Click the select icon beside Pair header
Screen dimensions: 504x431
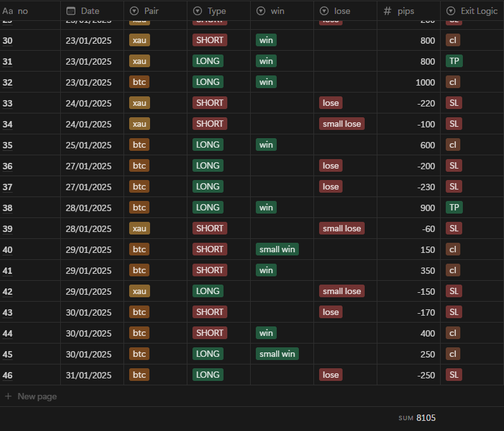[x=134, y=11]
